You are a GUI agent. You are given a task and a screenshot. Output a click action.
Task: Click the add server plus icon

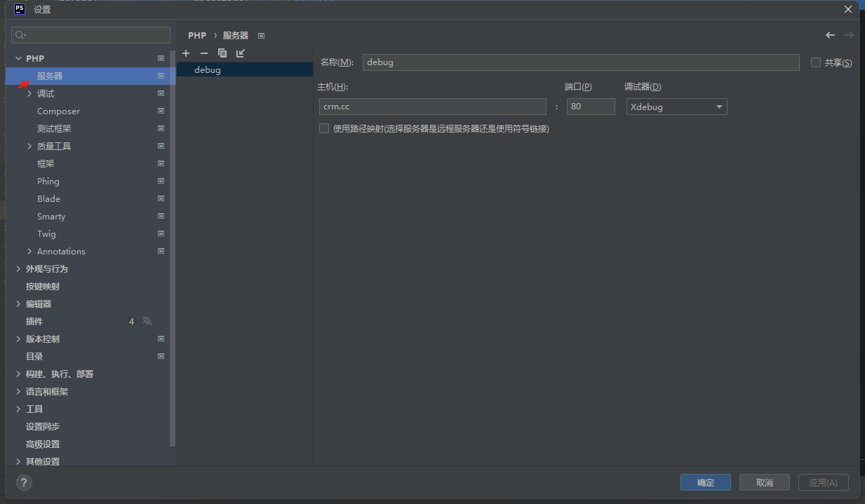point(186,53)
